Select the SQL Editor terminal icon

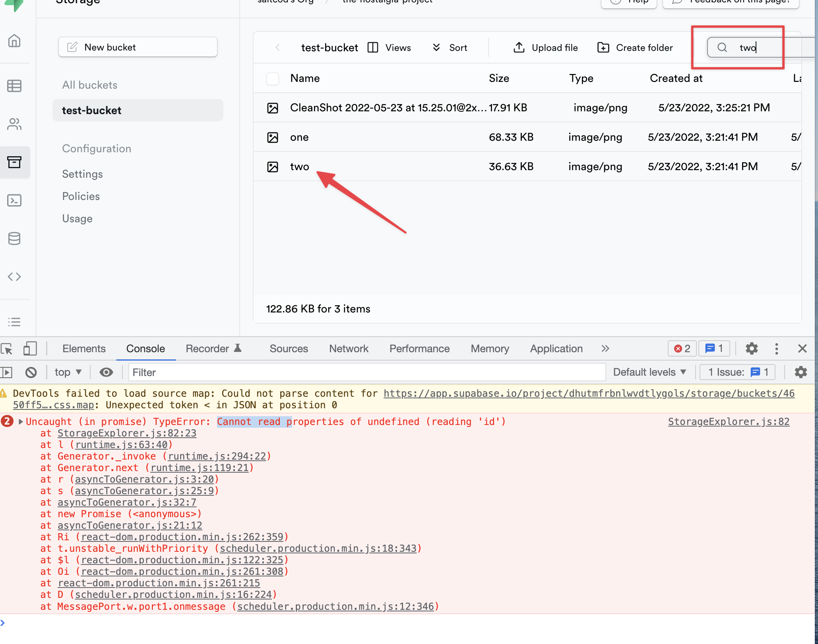click(x=15, y=201)
